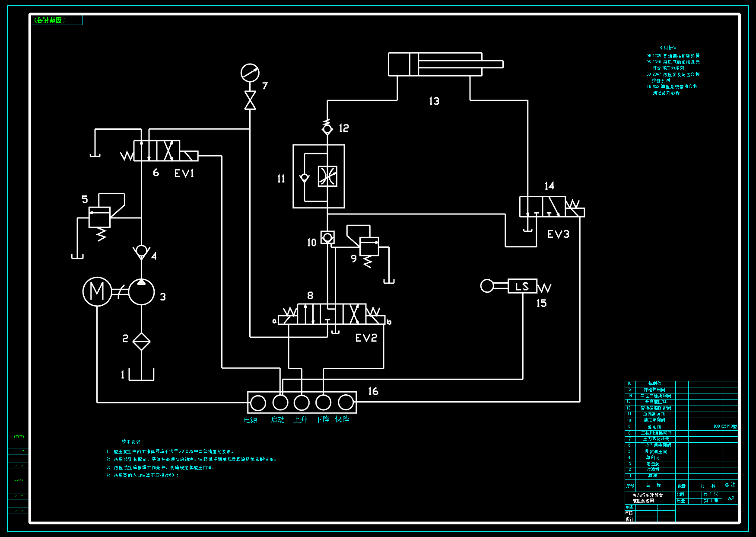Select the 定量泵 row in parts list
Image resolution: width=756 pixels, height=537 pixels.
click(681, 463)
